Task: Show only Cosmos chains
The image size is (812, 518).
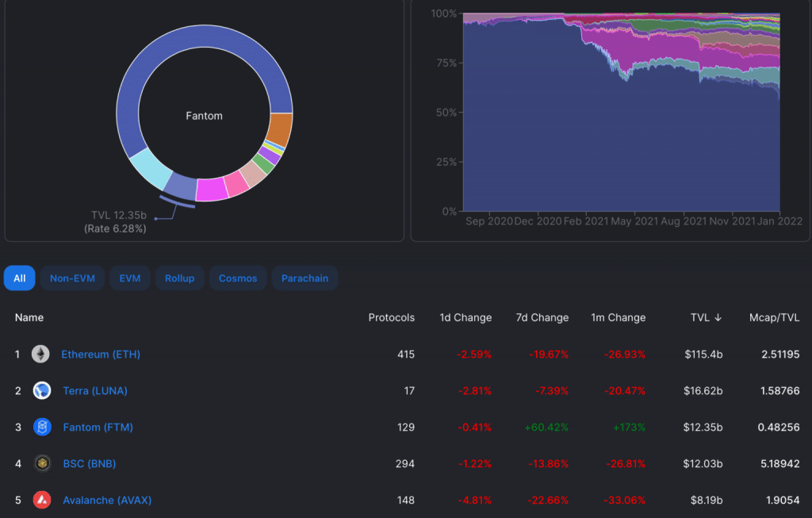Action: [238, 278]
